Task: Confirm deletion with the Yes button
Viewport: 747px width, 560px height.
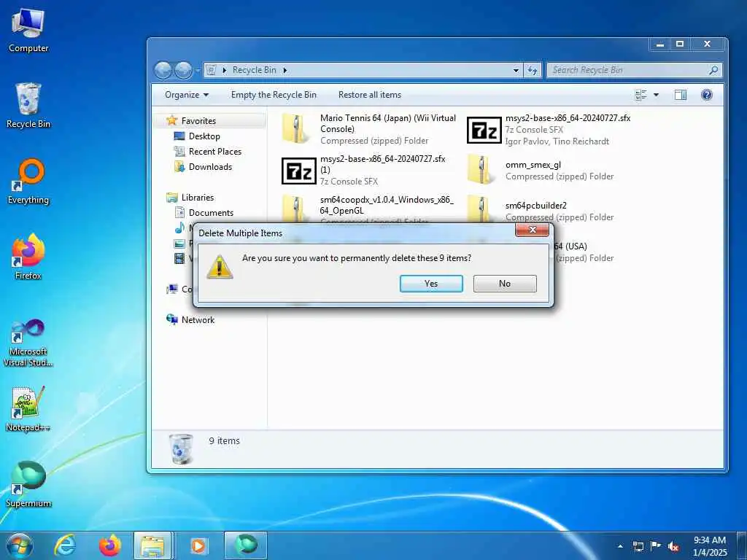Action: 431,284
